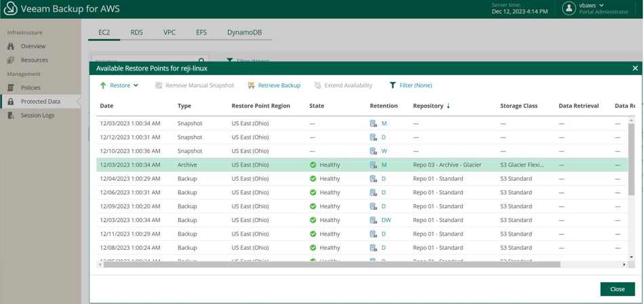Select Protected Data in the sidebar
The image size is (644, 304).
click(40, 102)
